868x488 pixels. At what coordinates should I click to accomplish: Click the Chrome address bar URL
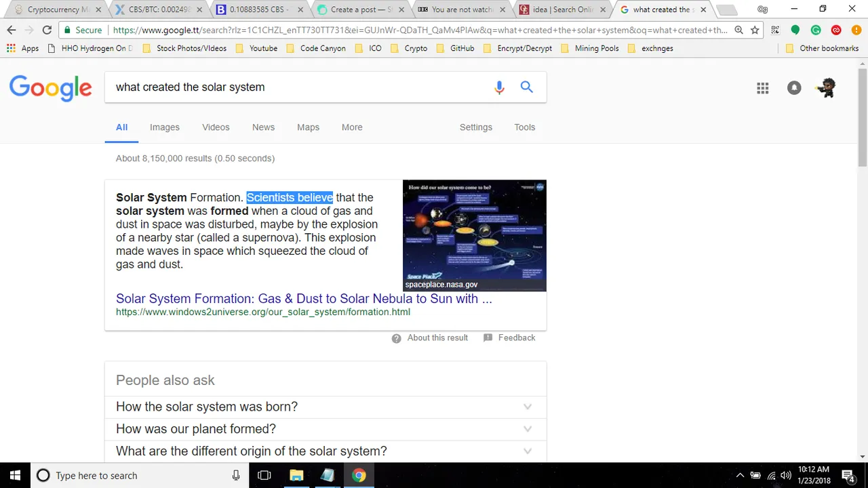click(x=420, y=30)
